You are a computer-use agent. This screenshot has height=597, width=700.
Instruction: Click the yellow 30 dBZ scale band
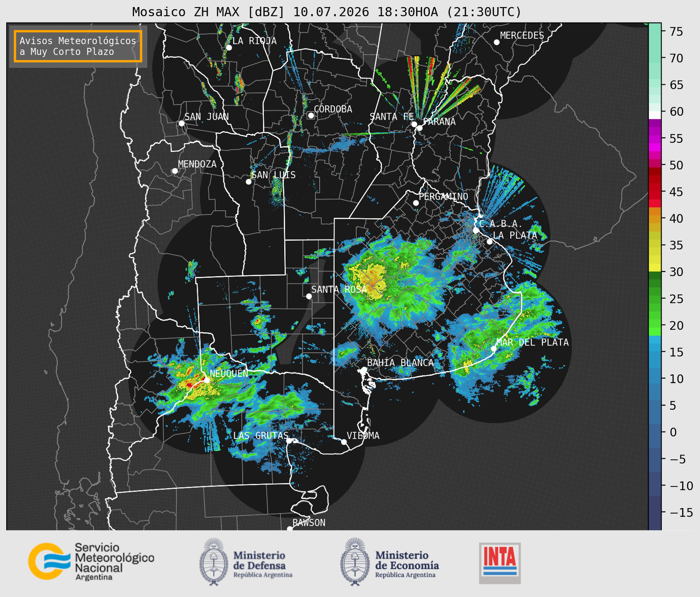click(x=655, y=266)
